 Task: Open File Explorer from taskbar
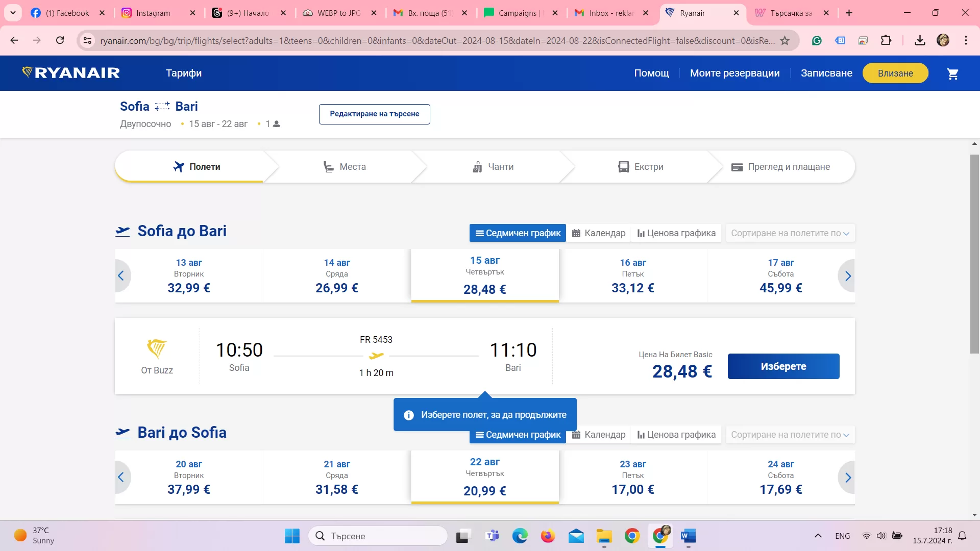point(604,536)
